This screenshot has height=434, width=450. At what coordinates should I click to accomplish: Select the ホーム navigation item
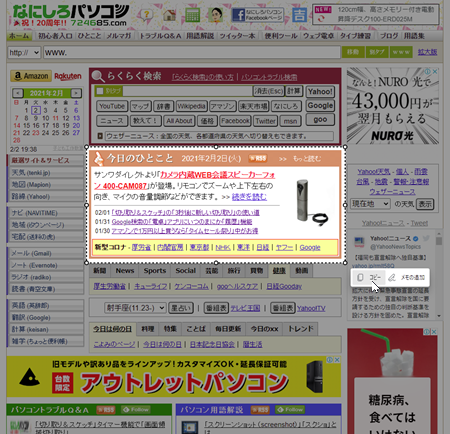[19, 36]
